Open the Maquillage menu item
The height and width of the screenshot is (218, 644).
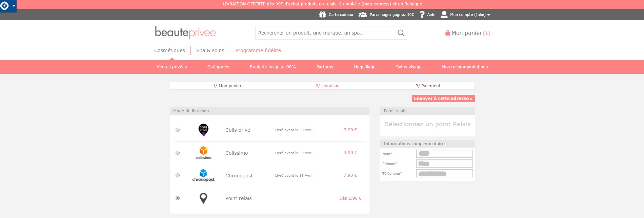364,67
